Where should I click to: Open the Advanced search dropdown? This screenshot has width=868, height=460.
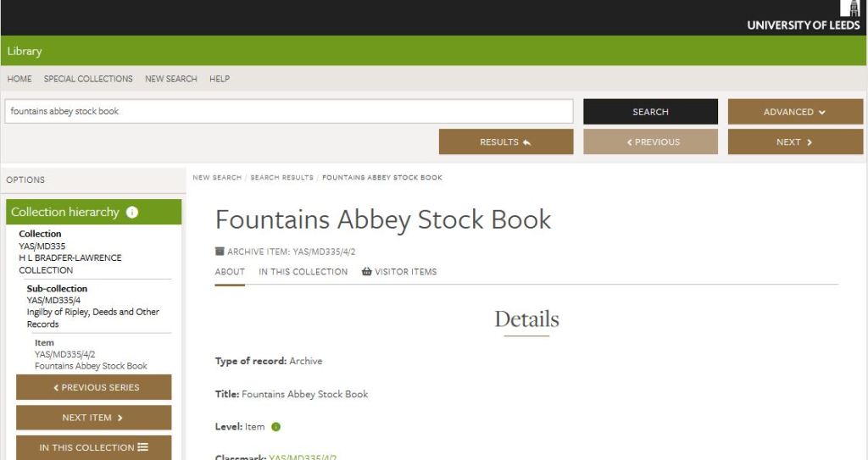coord(794,112)
